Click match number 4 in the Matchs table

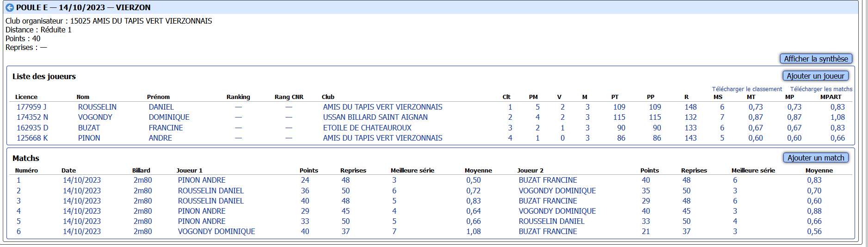point(18,211)
